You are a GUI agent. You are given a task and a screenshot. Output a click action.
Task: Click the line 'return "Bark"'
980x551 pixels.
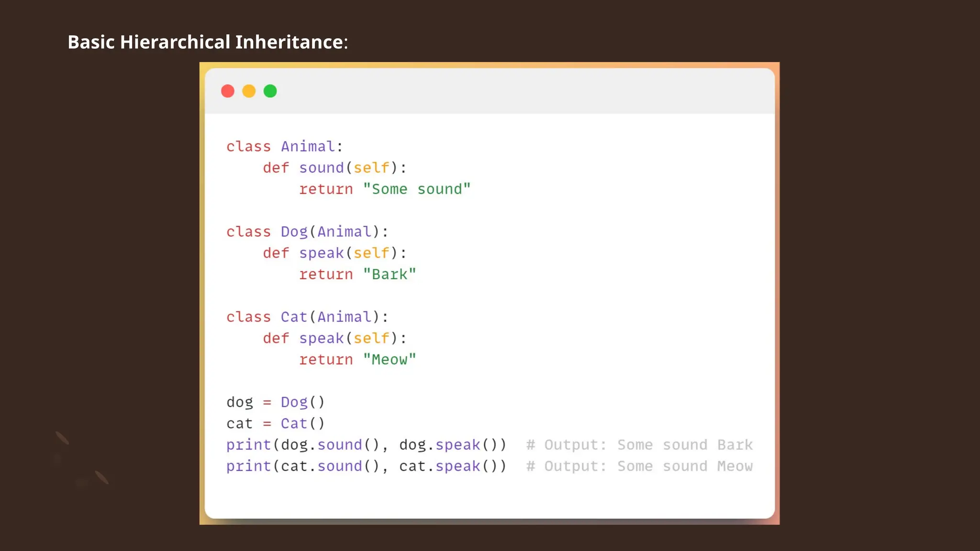click(x=357, y=274)
